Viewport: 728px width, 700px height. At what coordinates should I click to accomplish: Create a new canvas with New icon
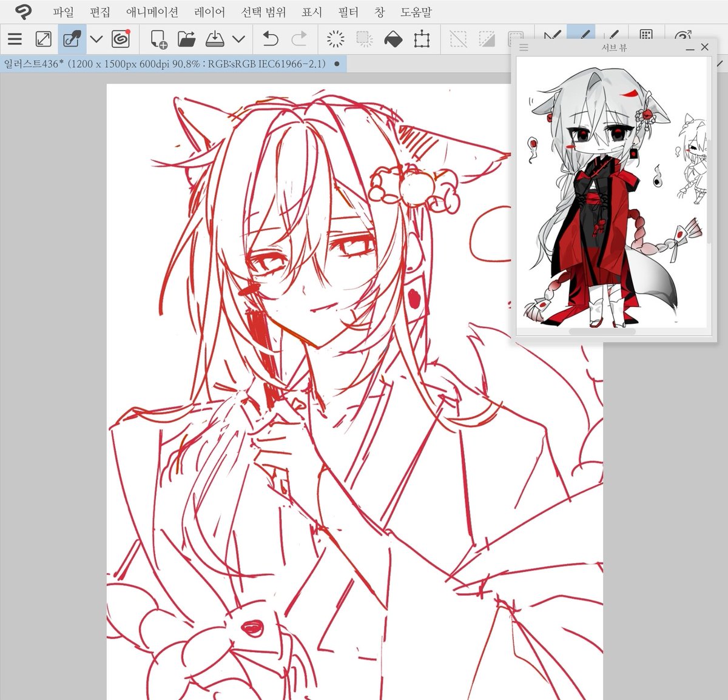tap(158, 39)
